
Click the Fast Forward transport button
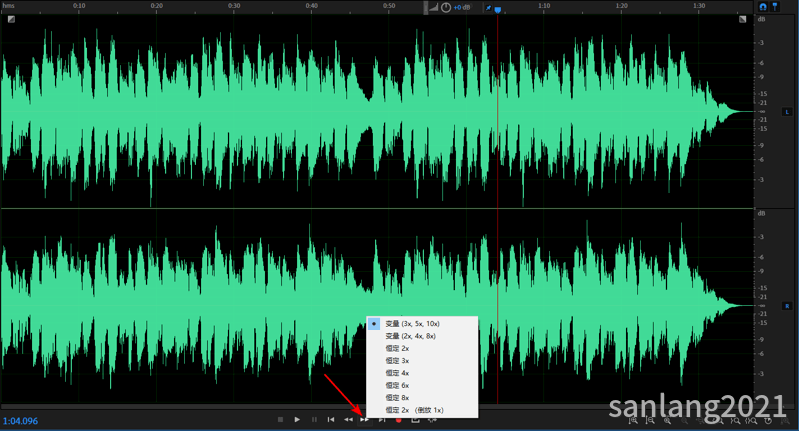365,420
